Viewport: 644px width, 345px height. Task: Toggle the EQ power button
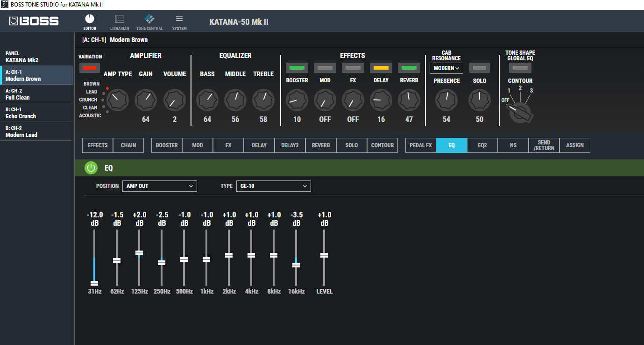tap(91, 168)
